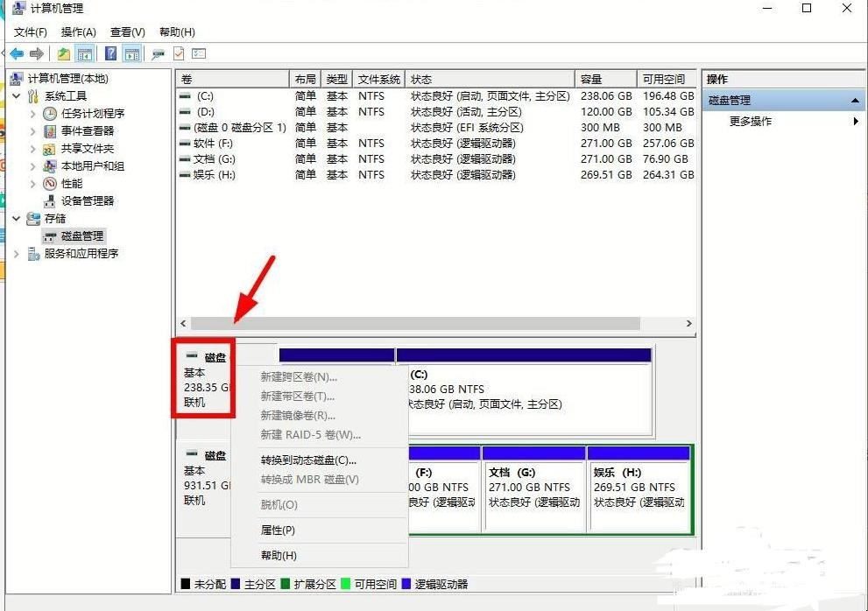Open the 查看(V) menu

(x=127, y=32)
